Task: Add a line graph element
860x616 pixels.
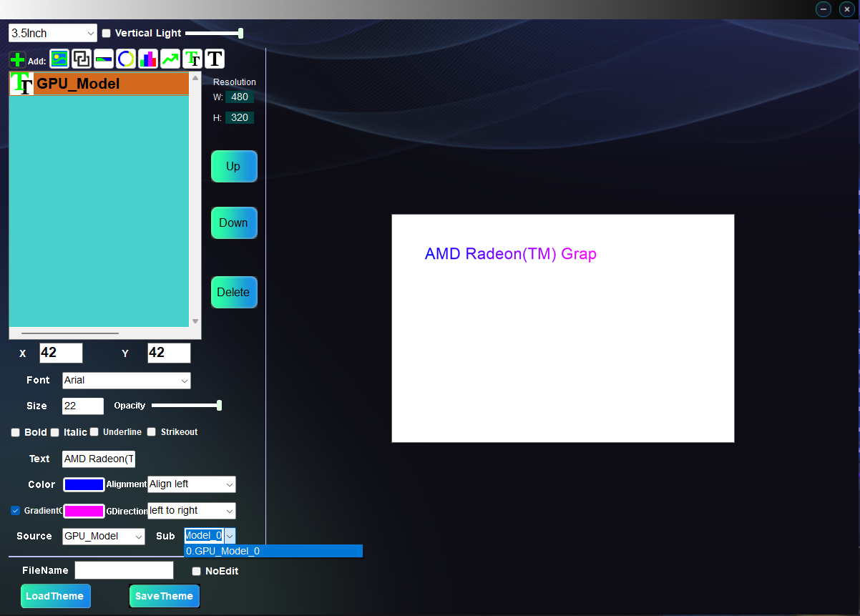Action: (x=170, y=59)
